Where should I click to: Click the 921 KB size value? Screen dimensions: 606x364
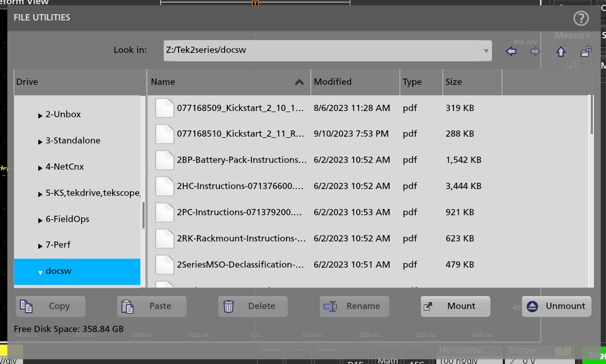(x=459, y=213)
